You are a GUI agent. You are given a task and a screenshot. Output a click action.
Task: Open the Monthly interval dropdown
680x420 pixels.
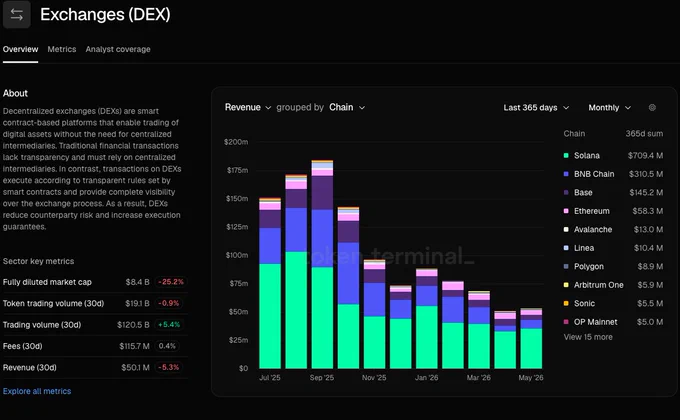pos(609,108)
